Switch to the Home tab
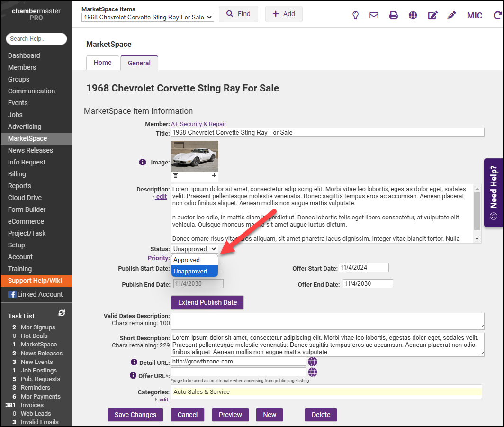 pos(103,63)
